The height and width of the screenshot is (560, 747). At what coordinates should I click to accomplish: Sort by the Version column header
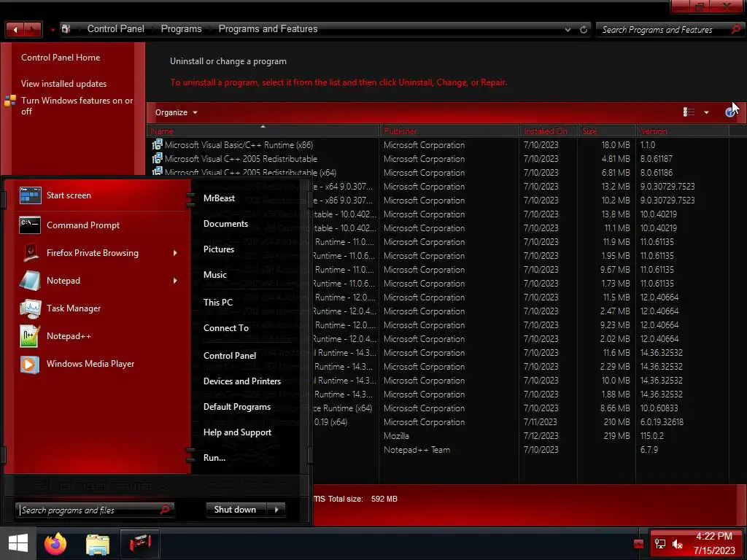point(682,131)
